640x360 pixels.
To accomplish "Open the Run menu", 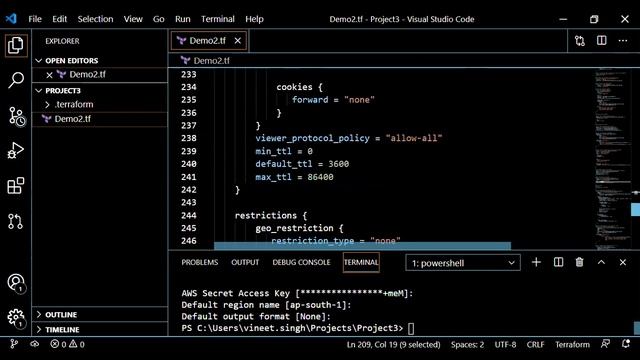I will click(182, 19).
